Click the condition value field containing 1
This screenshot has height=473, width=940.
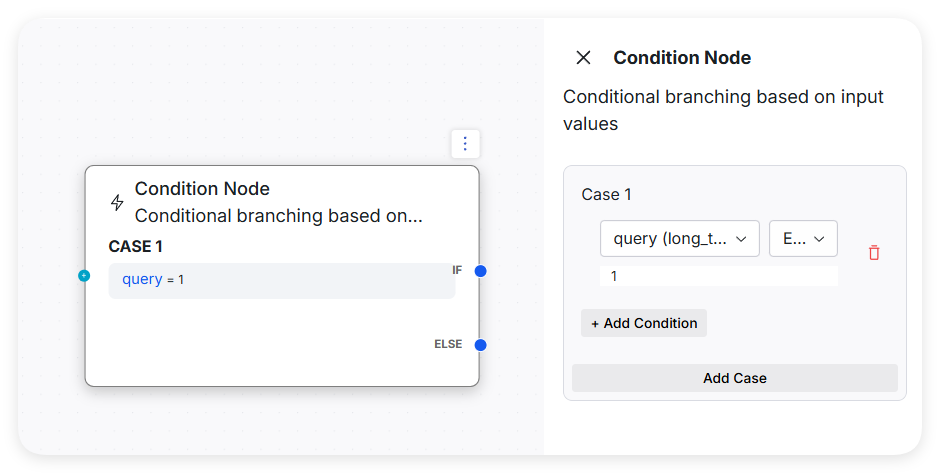pyautogui.click(x=718, y=276)
